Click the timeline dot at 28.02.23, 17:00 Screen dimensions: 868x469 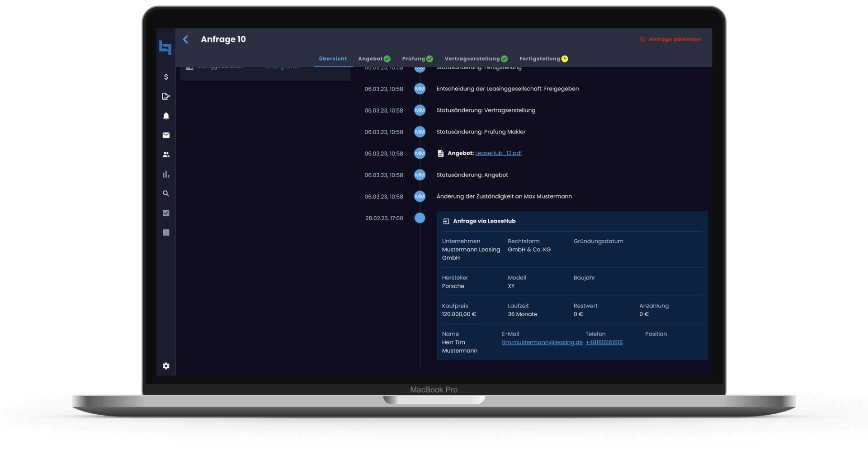tap(420, 218)
